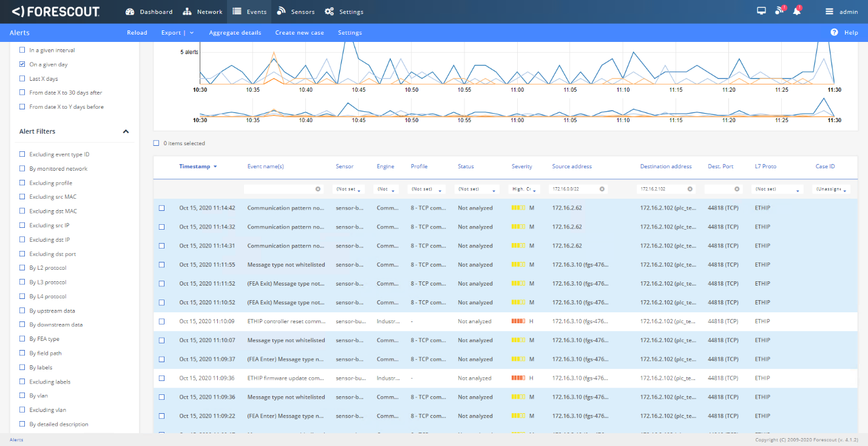Select all items checkbox above the table

[156, 143]
